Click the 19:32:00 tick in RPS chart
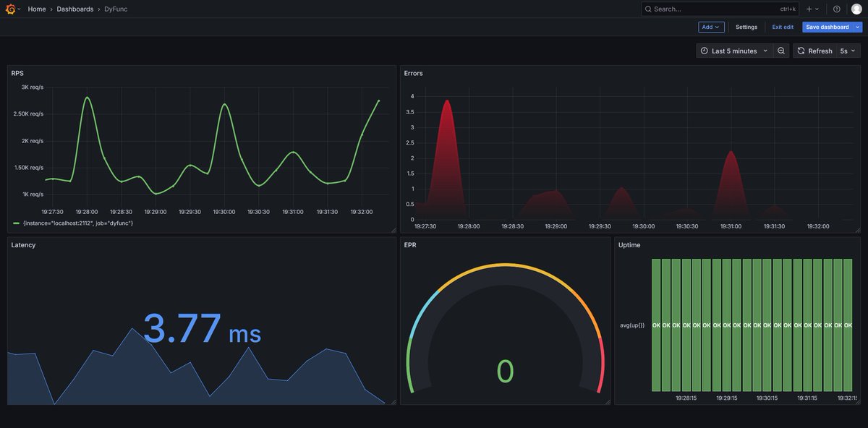The image size is (868, 428). (362, 212)
